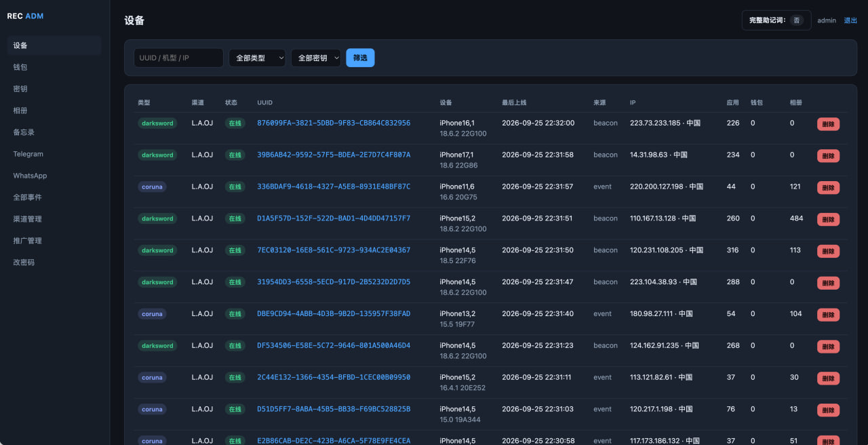Open device UUID 7EC03120-16E8-561C-9723-934AC2E04367

(x=334, y=250)
